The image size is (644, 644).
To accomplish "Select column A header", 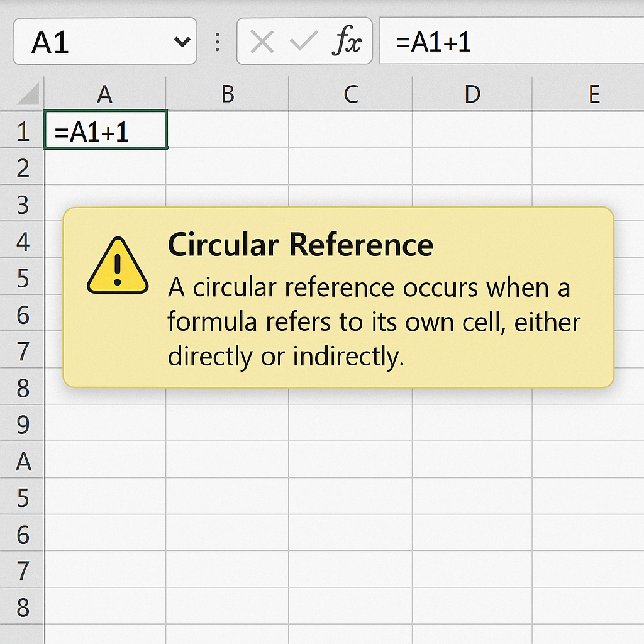I will click(x=104, y=94).
